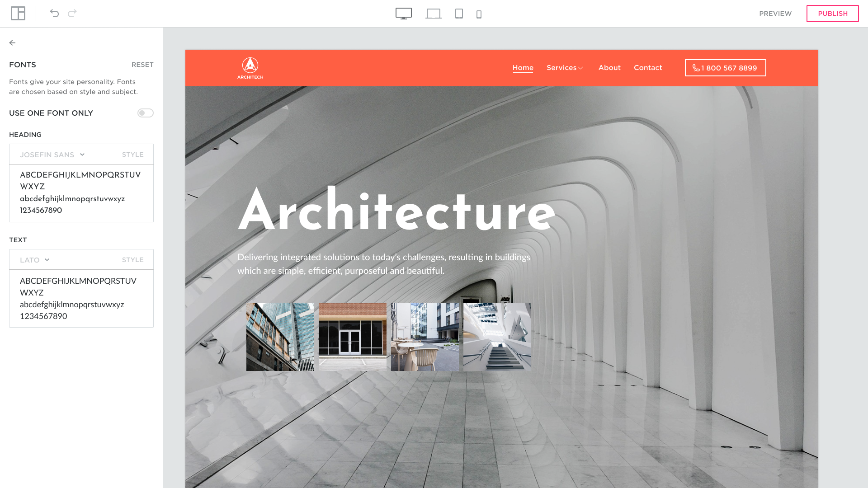Click the Publish button
Viewport: 868px width, 488px height.
(x=832, y=14)
